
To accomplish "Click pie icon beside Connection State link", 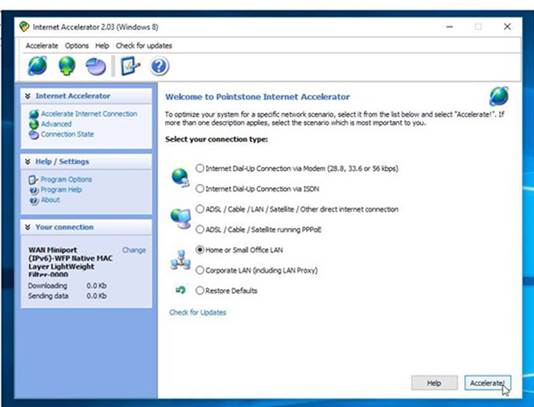I will point(34,135).
